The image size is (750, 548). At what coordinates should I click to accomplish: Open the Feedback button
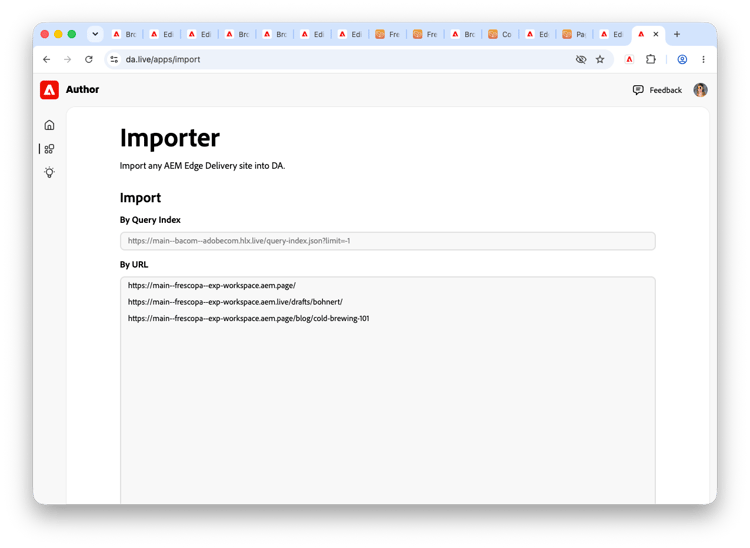(657, 90)
